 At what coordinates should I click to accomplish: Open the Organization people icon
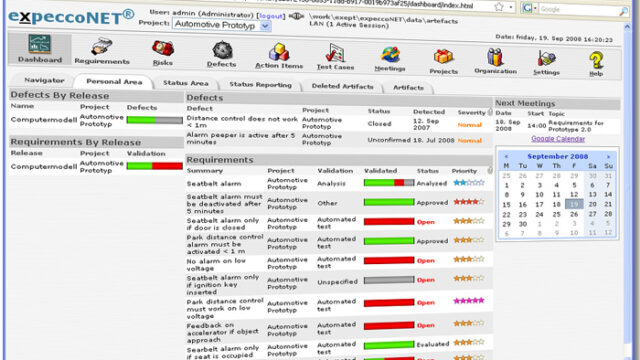495,58
